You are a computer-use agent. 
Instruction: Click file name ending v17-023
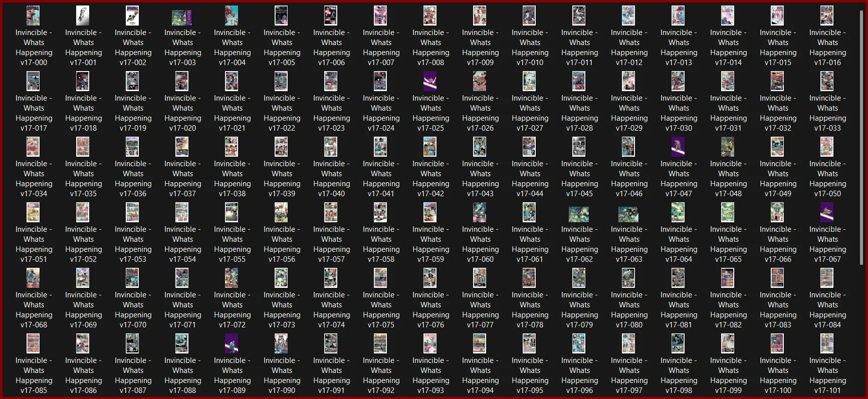332,113
